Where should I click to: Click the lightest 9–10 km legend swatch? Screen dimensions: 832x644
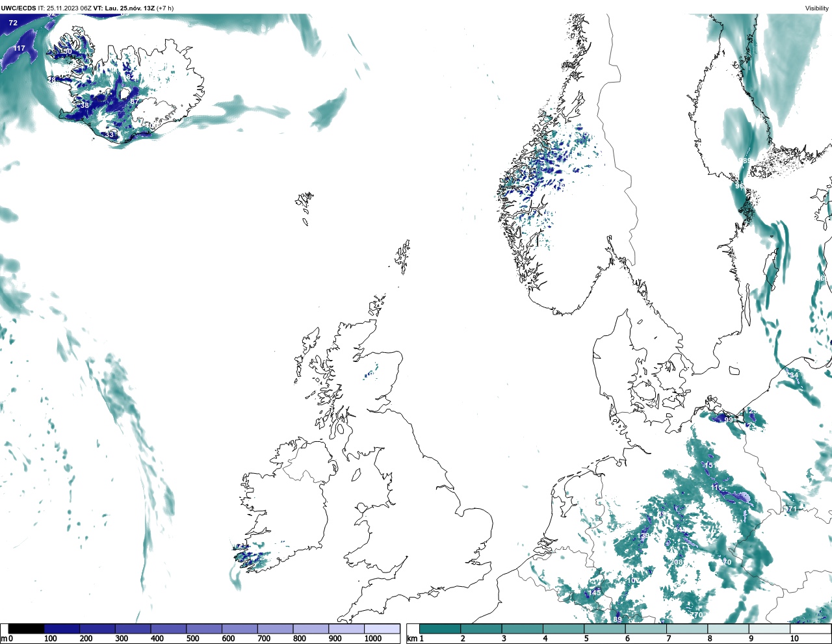(769, 629)
